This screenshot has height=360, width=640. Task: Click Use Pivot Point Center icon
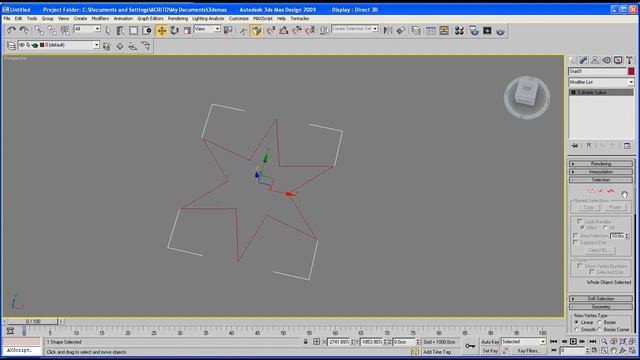pyautogui.click(x=228, y=30)
